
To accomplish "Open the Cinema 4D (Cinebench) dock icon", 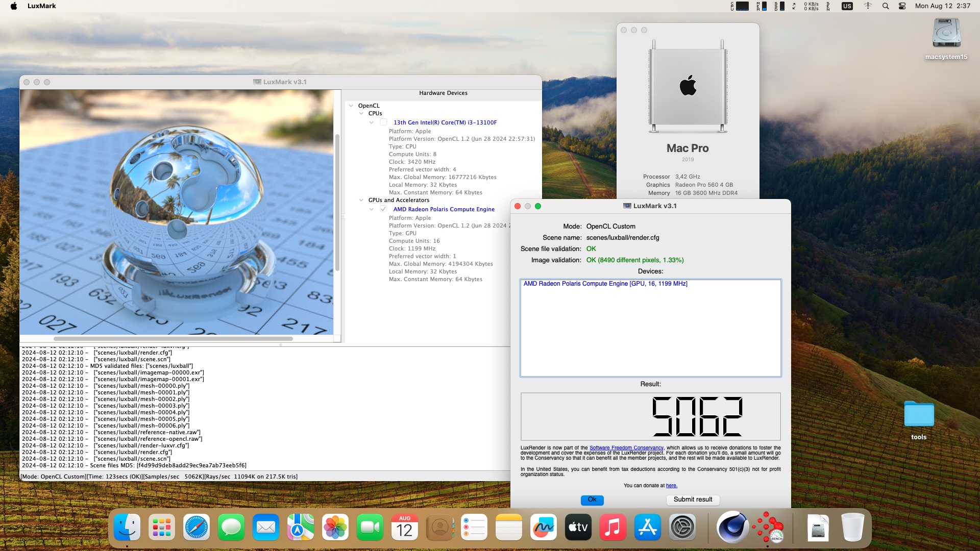I will coord(732,527).
